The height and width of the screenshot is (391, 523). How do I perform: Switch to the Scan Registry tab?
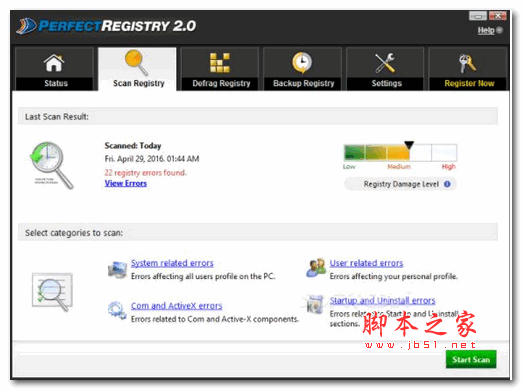pos(137,69)
